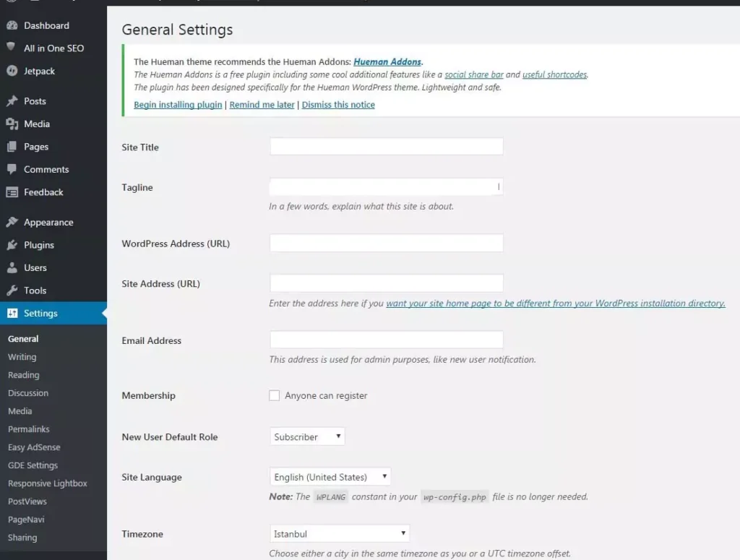
Task: Open the GDE Settings page
Action: 33,465
